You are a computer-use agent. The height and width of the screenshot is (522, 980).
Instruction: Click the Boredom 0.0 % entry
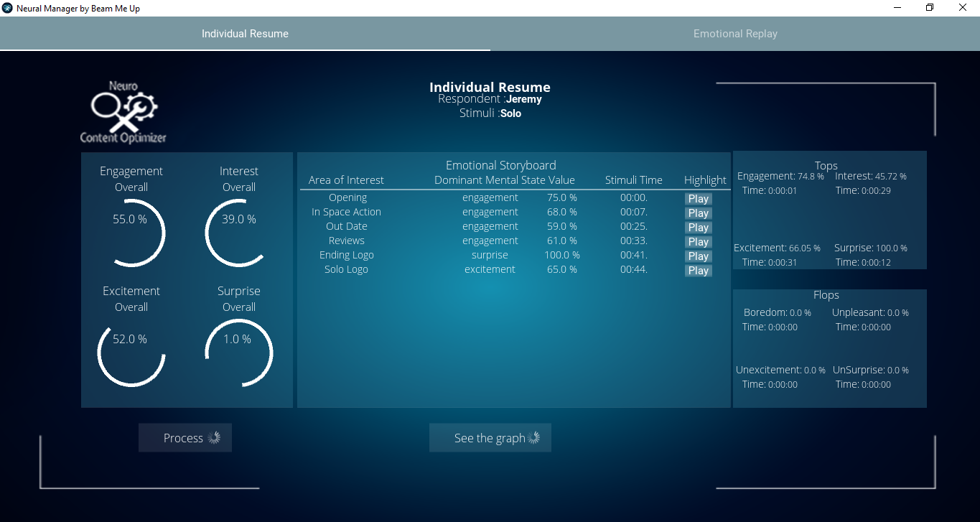pyautogui.click(x=778, y=312)
